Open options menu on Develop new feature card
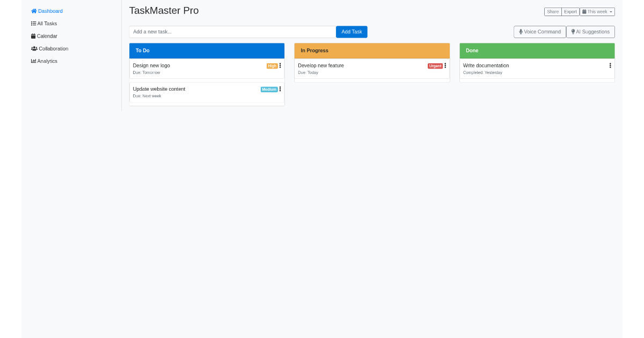Image resolution: width=644 pixels, height=338 pixels. (x=445, y=65)
